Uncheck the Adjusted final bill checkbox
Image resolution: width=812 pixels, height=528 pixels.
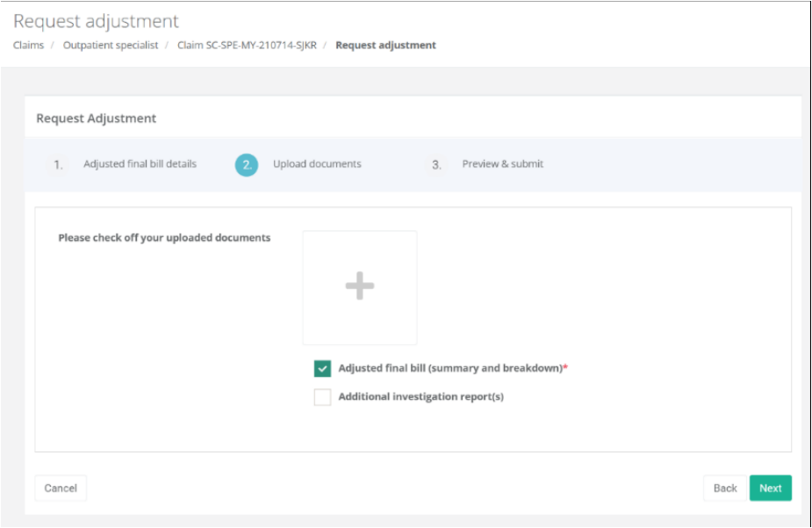pos(322,369)
